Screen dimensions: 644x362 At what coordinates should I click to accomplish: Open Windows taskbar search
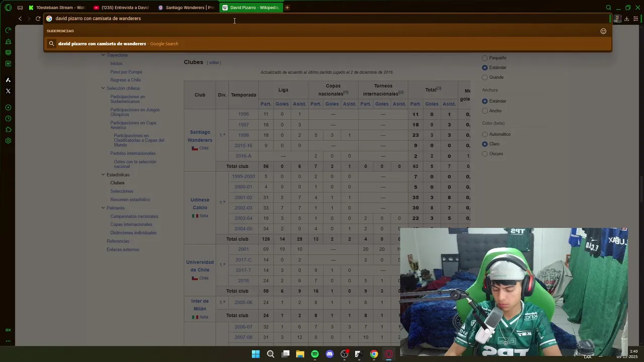(271, 354)
